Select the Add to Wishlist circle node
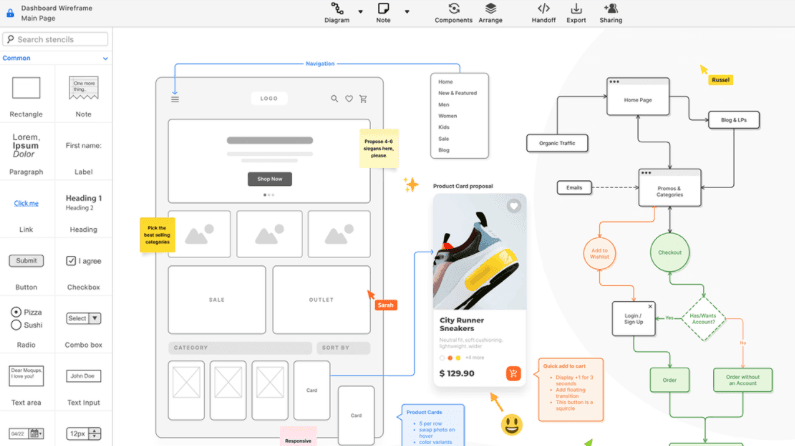This screenshot has height=446, width=795. (x=599, y=253)
